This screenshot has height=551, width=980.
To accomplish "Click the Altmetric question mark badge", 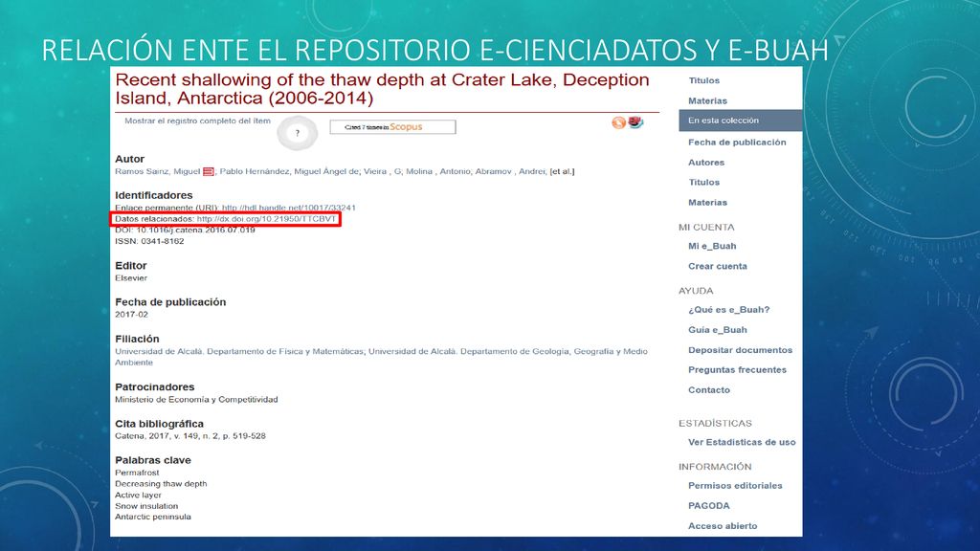I will tap(298, 132).
